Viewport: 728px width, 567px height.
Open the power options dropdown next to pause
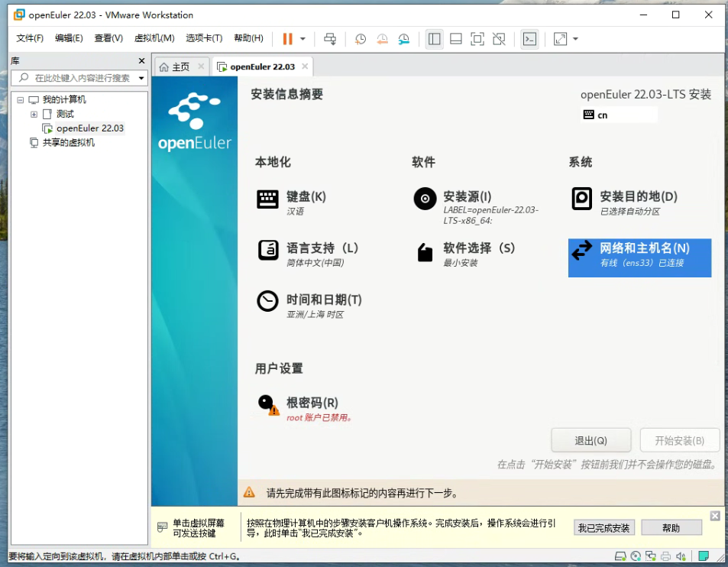tap(303, 39)
